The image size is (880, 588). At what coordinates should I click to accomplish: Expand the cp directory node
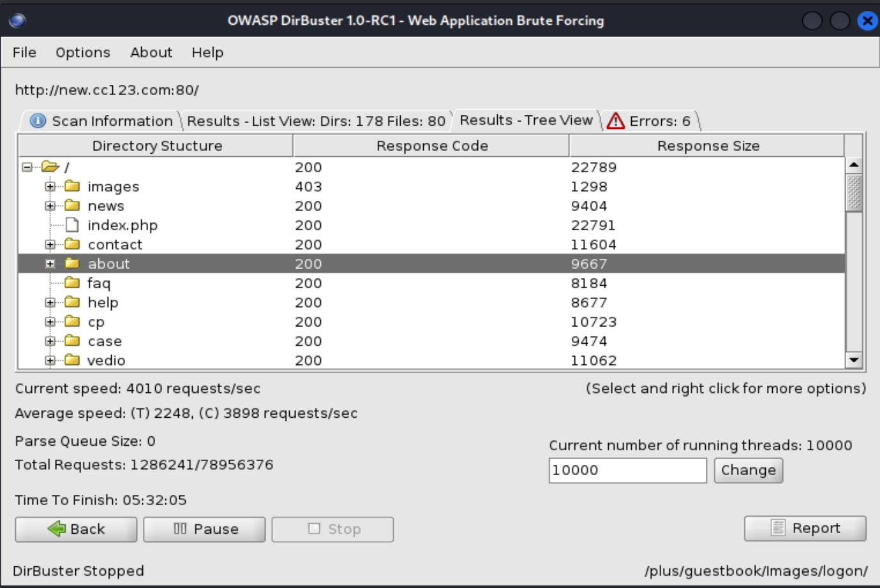50,321
